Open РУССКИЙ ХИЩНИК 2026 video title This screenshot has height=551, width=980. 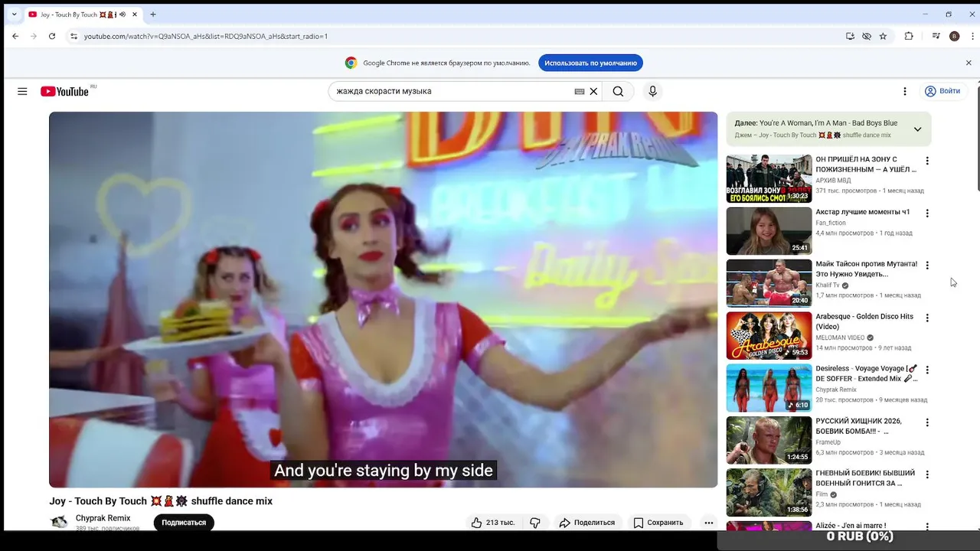(x=859, y=426)
